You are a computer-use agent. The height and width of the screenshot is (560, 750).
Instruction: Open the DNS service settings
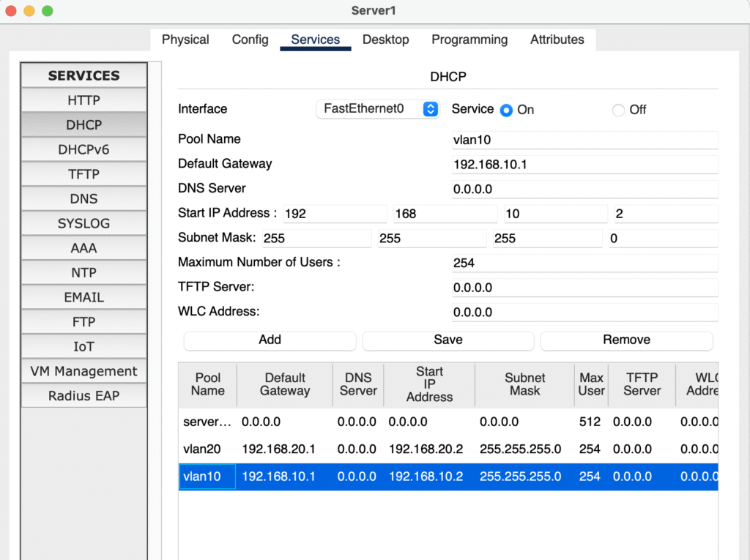[x=83, y=199]
